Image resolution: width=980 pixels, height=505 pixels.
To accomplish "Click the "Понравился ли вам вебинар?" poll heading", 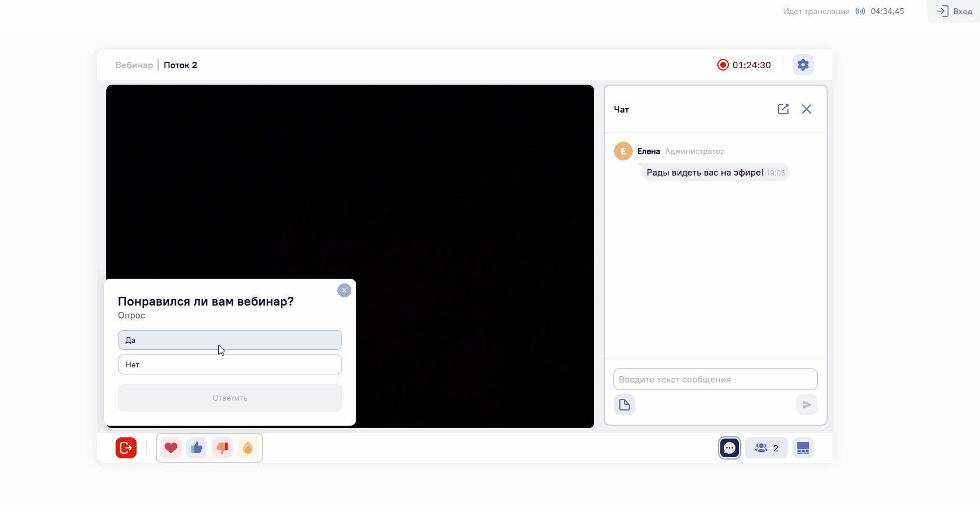I will 206,301.
